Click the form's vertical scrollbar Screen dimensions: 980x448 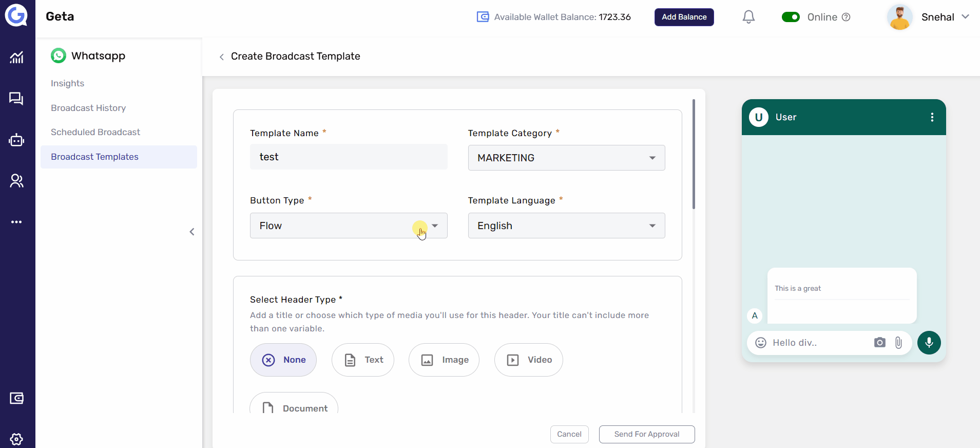[x=694, y=154]
